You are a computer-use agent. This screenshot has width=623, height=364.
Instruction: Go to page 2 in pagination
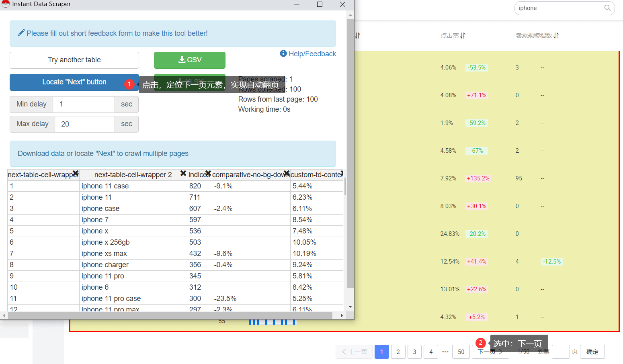click(x=398, y=352)
